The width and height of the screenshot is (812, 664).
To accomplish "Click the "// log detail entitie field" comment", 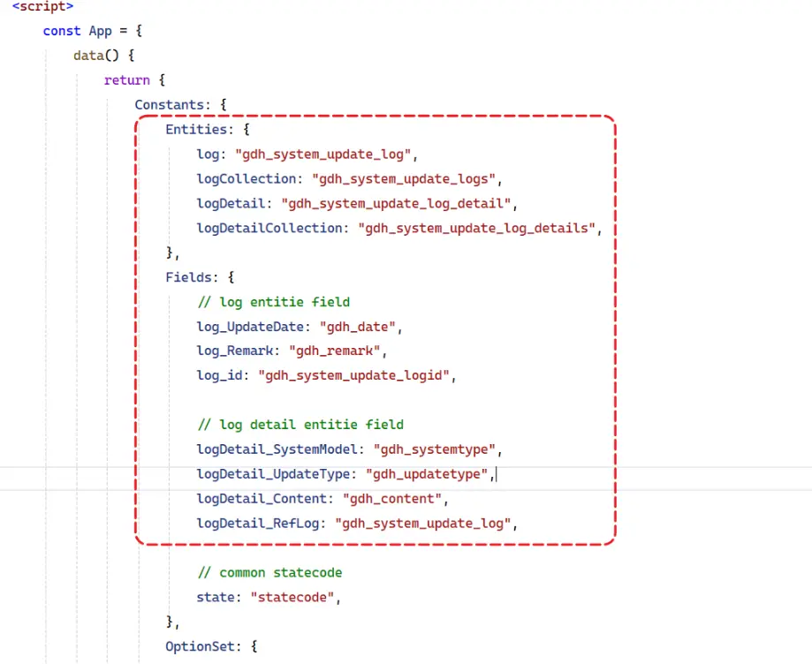I will [x=300, y=425].
